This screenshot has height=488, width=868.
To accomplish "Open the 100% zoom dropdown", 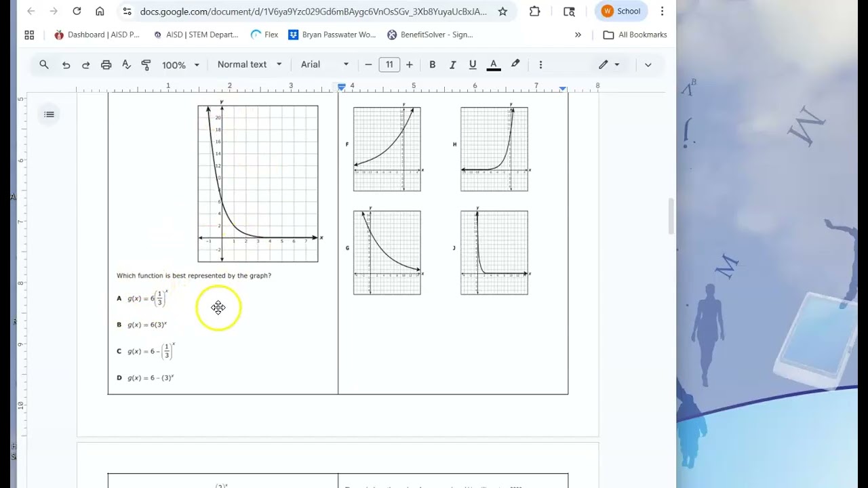I will tap(180, 64).
